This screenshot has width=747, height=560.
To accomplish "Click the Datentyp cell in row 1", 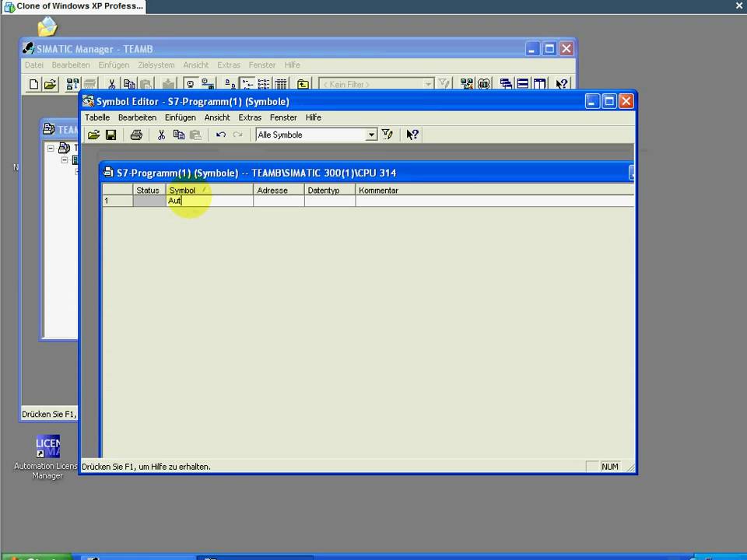I will (330, 201).
